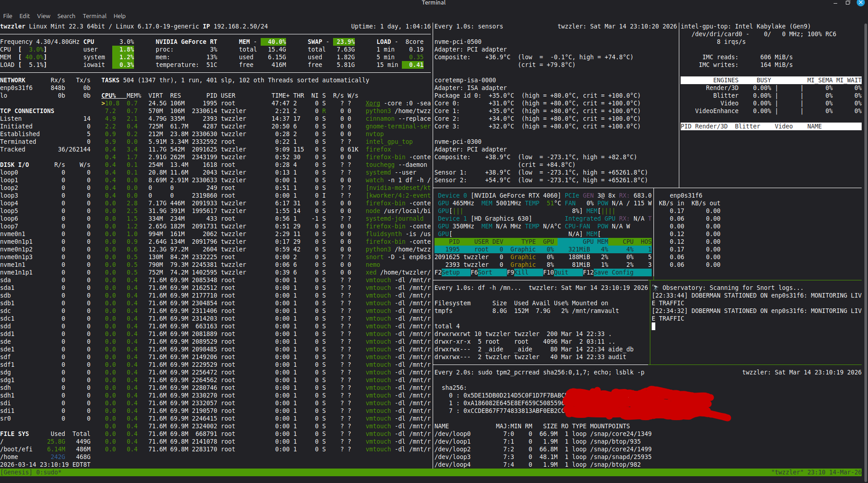The height and width of the screenshot is (483, 868).
Task: Click the tmux session name [Genesis]
Action: point(16,472)
